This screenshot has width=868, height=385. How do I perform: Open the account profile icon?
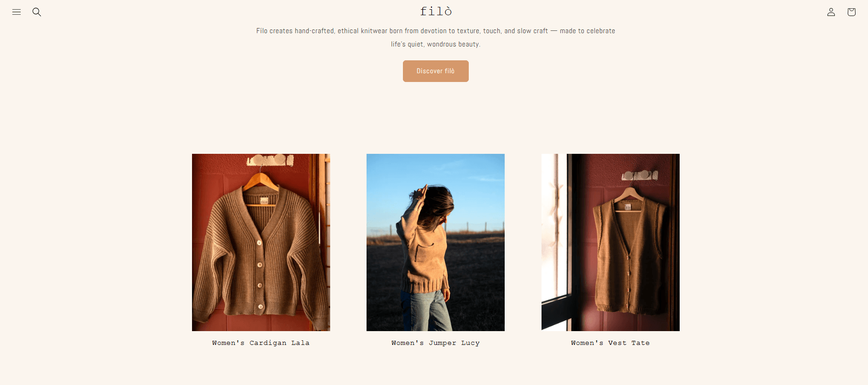[x=831, y=12]
